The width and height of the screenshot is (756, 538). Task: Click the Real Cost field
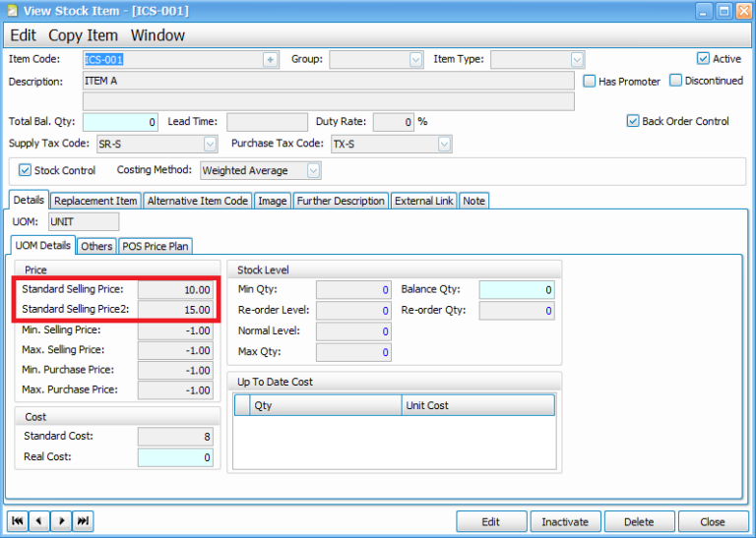coord(176,457)
